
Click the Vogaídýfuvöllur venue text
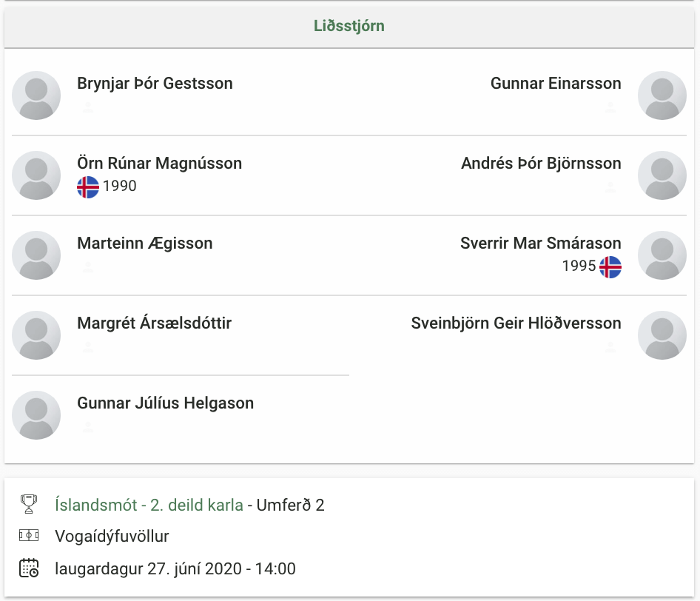pyautogui.click(x=112, y=537)
